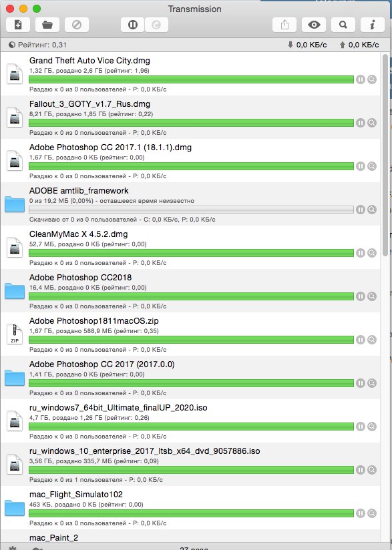
Task: Reveal ru_windows_10_enterprise_2017 iso in Finder
Action: [x=372, y=470]
